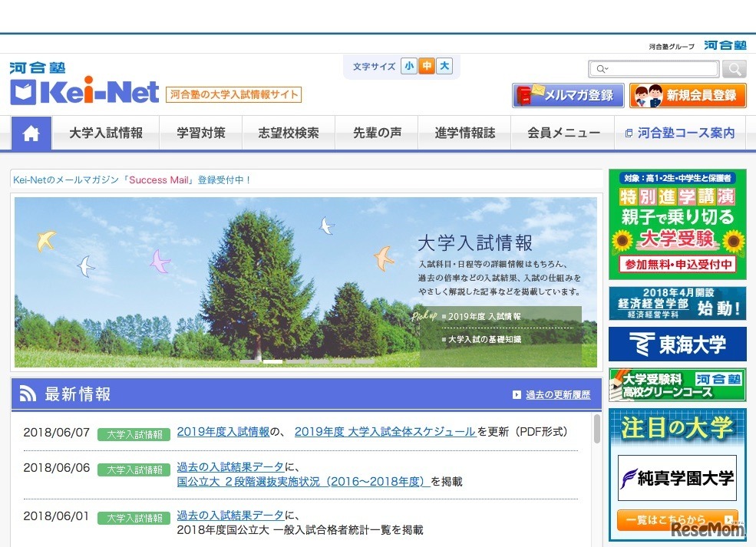
Task: Switch to the 大学入試情報 tab
Action: pos(106,132)
